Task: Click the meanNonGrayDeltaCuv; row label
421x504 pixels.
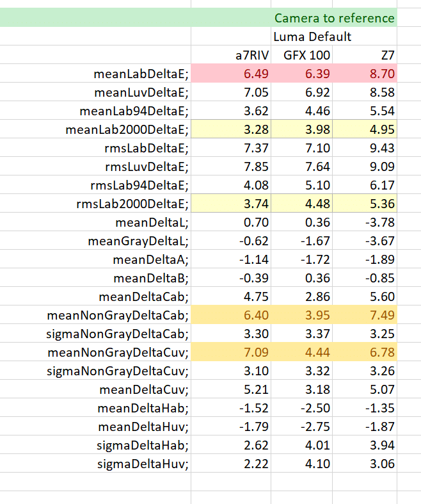Action: pyautogui.click(x=118, y=353)
